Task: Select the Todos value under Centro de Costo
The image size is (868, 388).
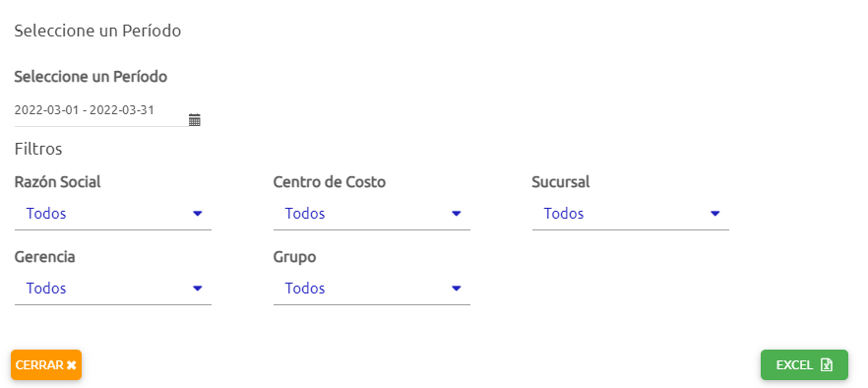Action: [x=305, y=214]
